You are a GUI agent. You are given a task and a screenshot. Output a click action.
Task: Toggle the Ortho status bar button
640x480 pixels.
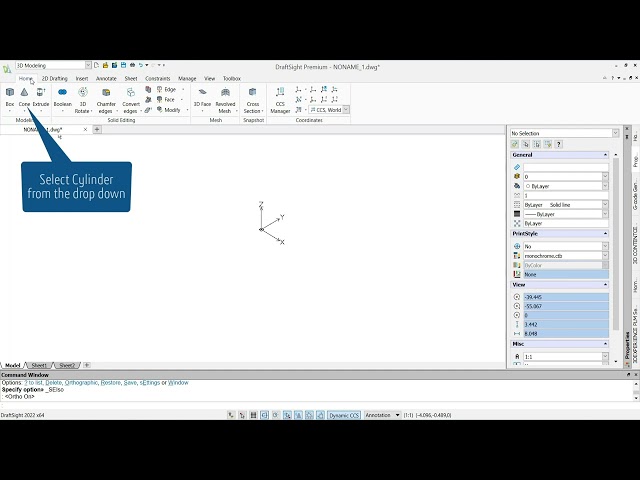264,415
